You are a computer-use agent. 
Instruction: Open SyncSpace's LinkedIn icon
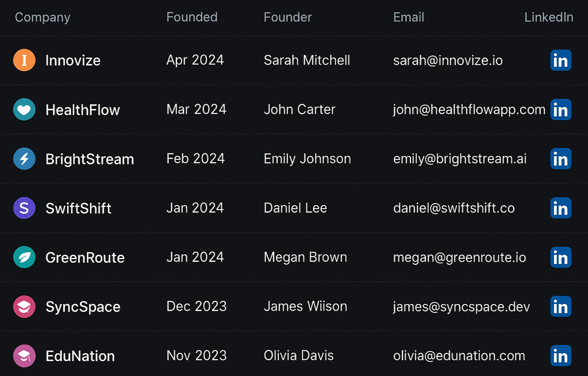tap(561, 306)
